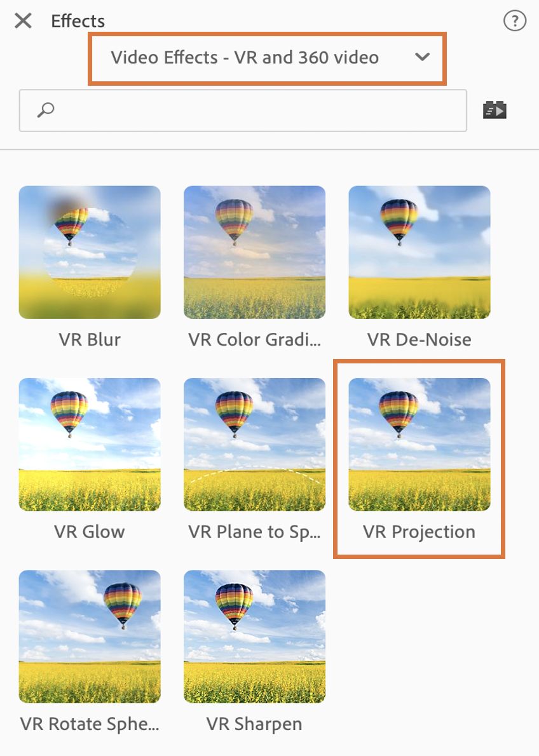Viewport: 539px width, 756px height.
Task: Click the accelerated effects filter icon
Action: [495, 110]
